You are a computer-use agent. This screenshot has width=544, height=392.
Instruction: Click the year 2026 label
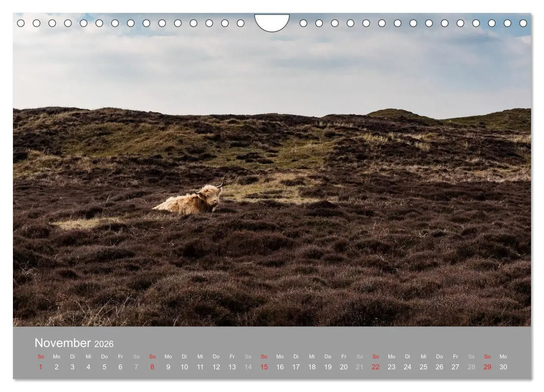tap(104, 344)
